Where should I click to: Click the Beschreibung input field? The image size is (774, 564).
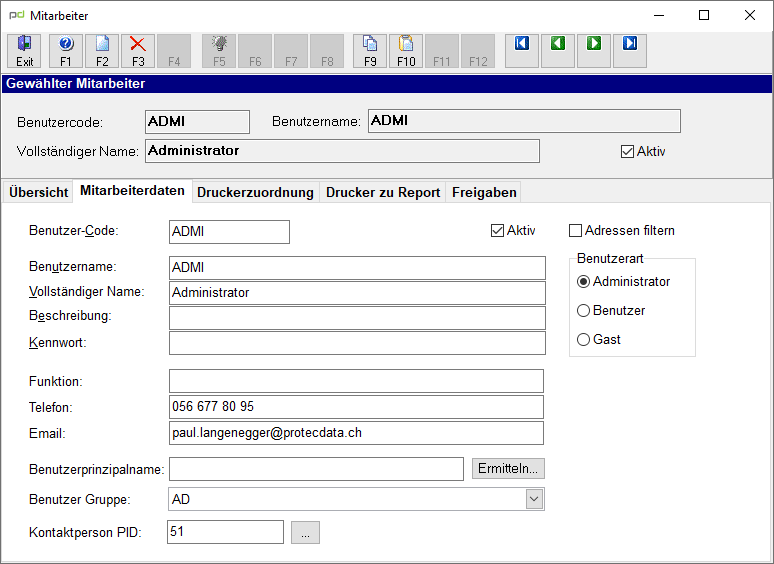(x=357, y=318)
